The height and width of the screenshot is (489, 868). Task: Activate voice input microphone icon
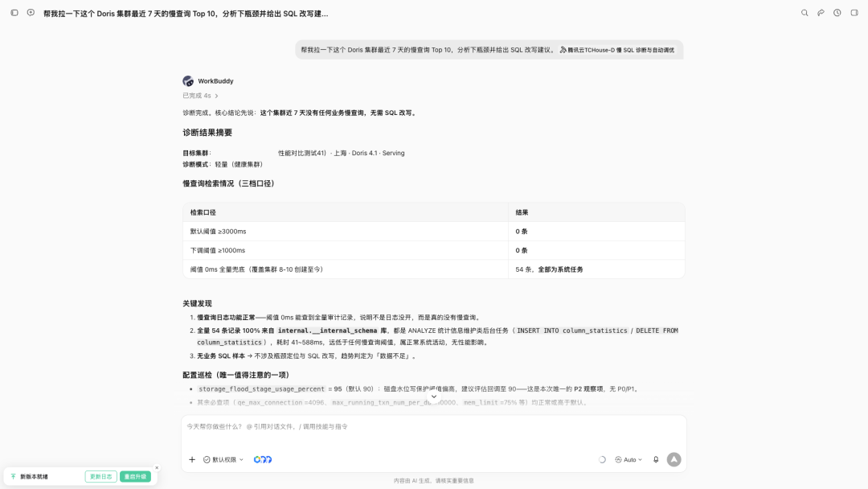656,460
